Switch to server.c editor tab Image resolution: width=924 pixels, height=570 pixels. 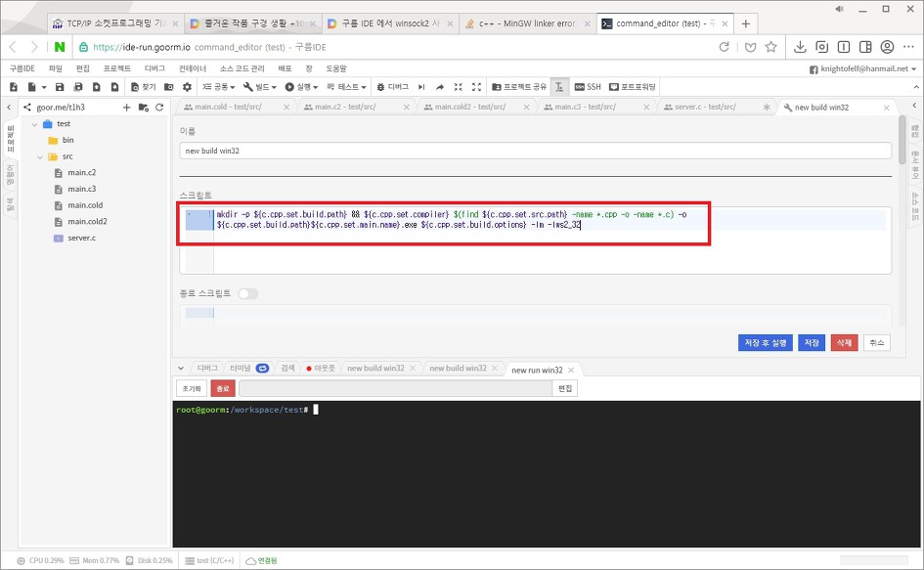[x=705, y=108]
